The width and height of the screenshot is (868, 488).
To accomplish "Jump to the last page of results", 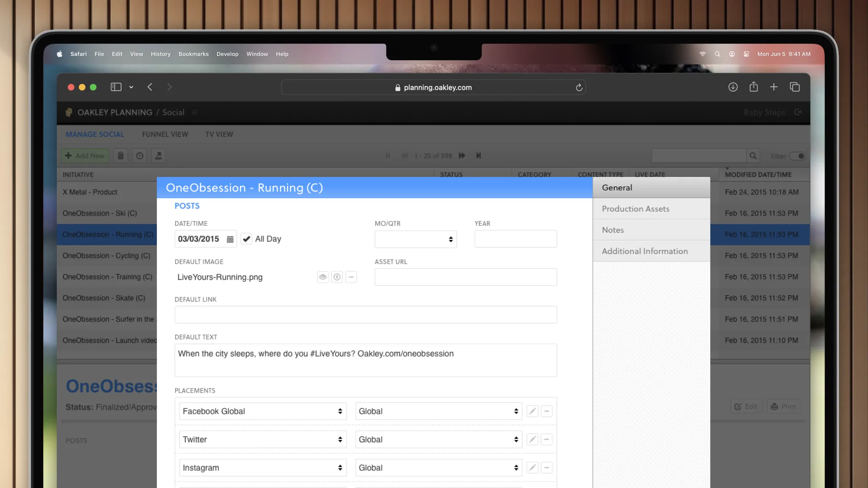I will [479, 156].
